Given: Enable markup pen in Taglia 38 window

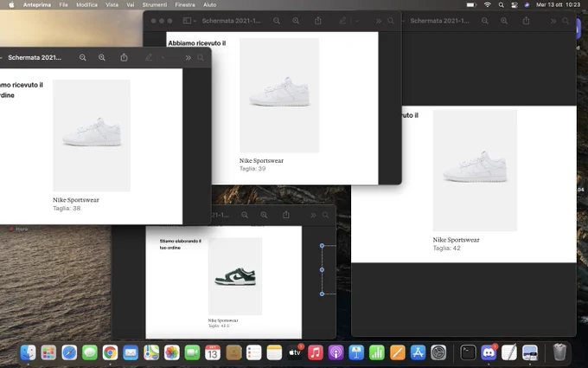Looking at the screenshot, I should click(149, 57).
